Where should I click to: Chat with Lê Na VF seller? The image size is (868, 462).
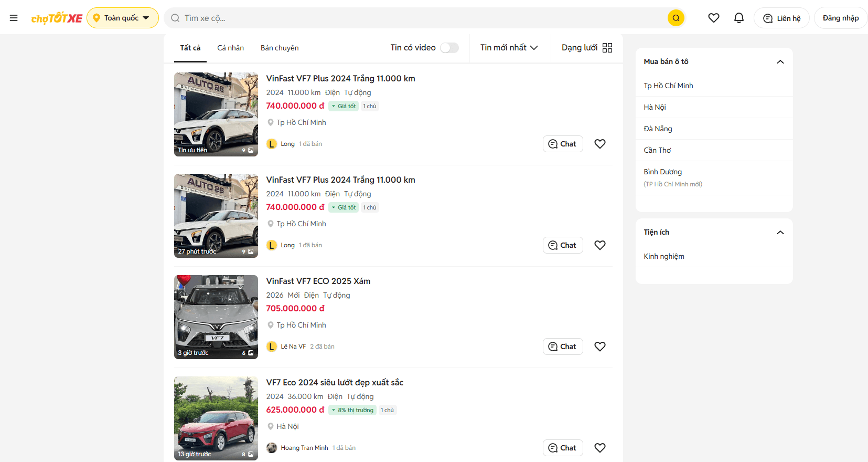(563, 346)
